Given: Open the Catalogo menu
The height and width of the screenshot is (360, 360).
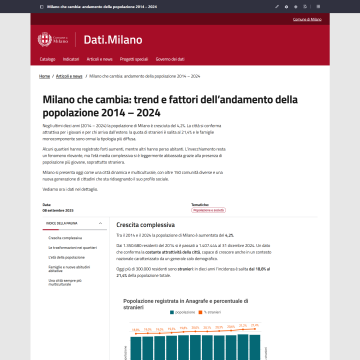Looking at the screenshot, I should point(47,59).
